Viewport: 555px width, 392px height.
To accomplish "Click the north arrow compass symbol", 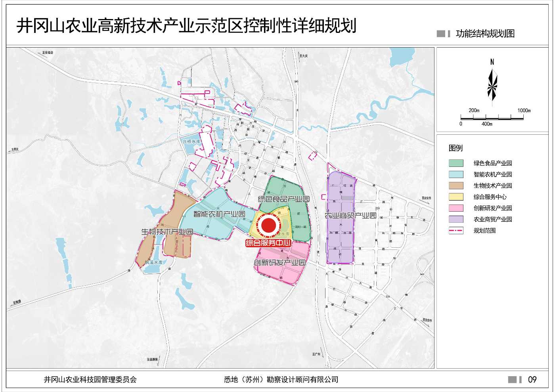I will click(492, 86).
